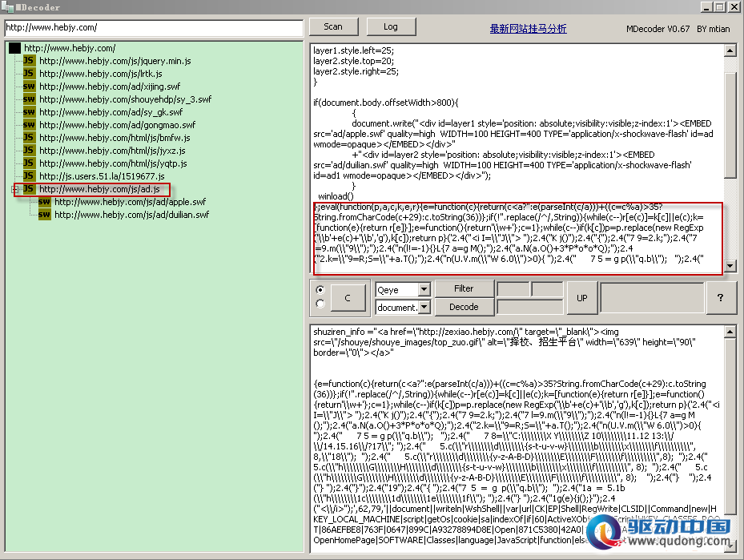
Task: Select tree item www.hebjy.com/js/ad.js
Action: 99,189
